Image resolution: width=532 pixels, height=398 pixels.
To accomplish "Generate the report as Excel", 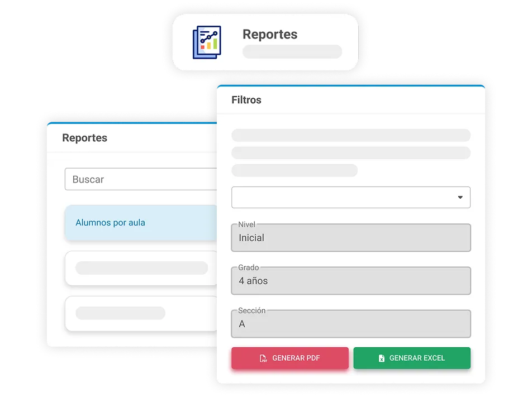I will tap(412, 358).
